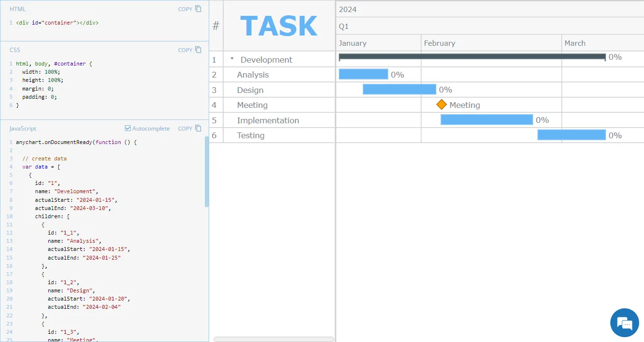Collapse the Development task row

click(x=232, y=59)
